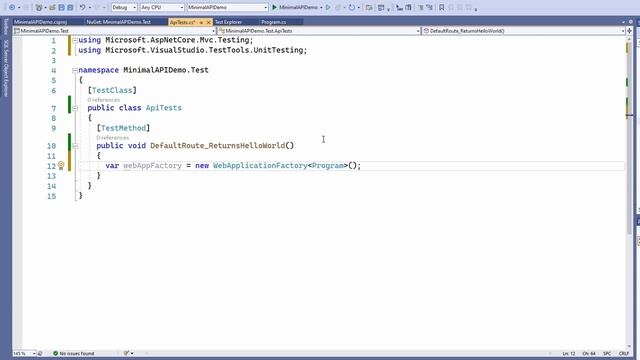
Task: Click the green No issues found check icon
Action: (x=56, y=353)
